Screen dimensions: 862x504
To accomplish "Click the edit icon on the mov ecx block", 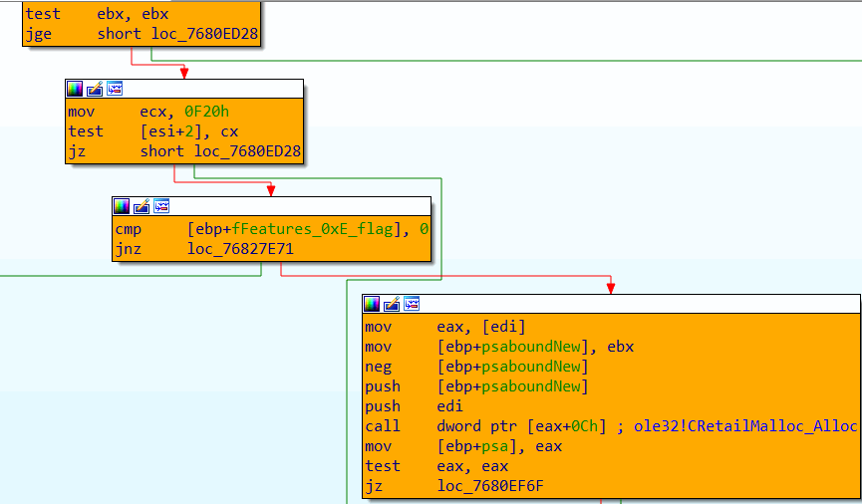I will click(x=95, y=89).
